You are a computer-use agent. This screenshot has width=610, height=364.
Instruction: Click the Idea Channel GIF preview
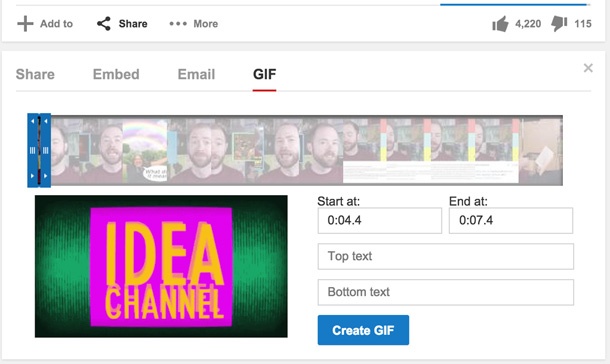point(161,266)
